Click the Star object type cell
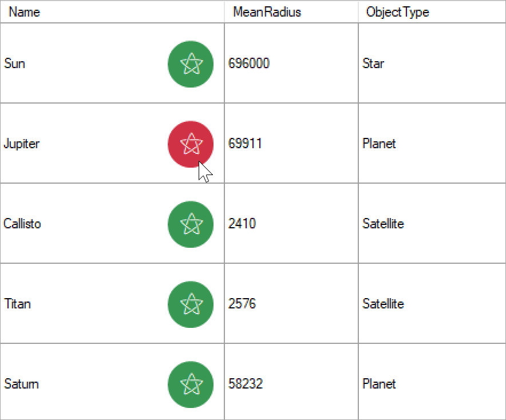The width and height of the screenshot is (506, 420). (x=373, y=64)
